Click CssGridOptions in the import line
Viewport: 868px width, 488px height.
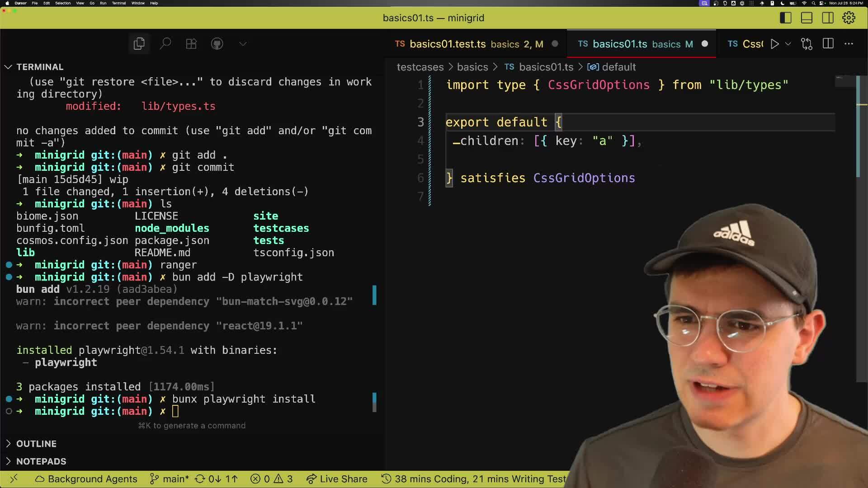(x=599, y=85)
